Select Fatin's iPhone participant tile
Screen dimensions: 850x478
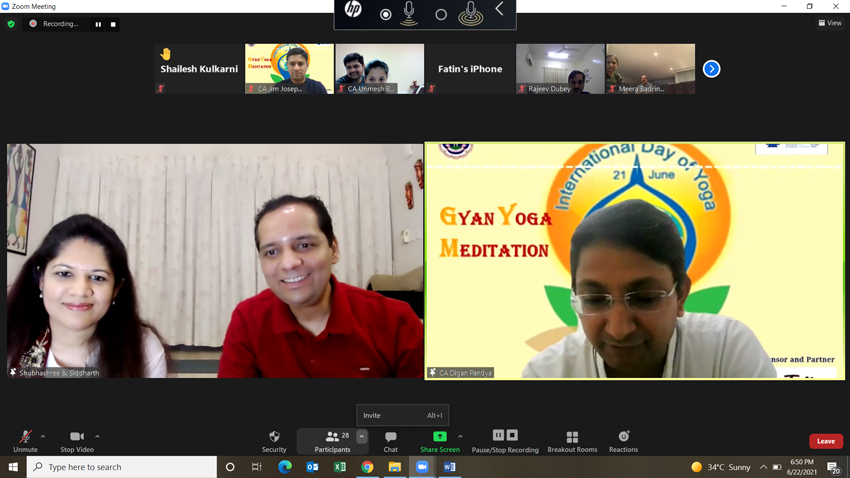pyautogui.click(x=470, y=69)
